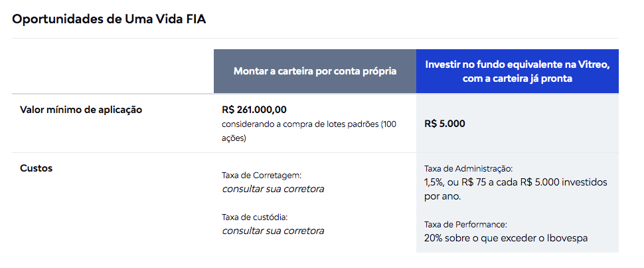Select the '1,5%' administration fee figure
This screenshot has width=644, height=268.
(x=434, y=182)
